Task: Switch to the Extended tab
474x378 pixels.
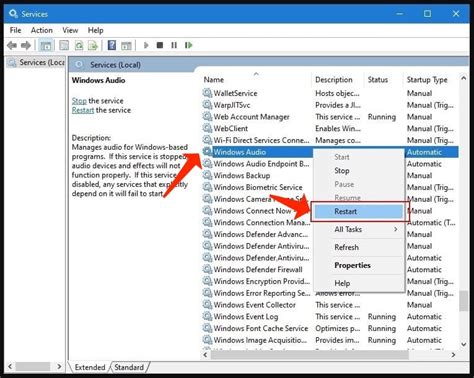Action: click(x=90, y=367)
